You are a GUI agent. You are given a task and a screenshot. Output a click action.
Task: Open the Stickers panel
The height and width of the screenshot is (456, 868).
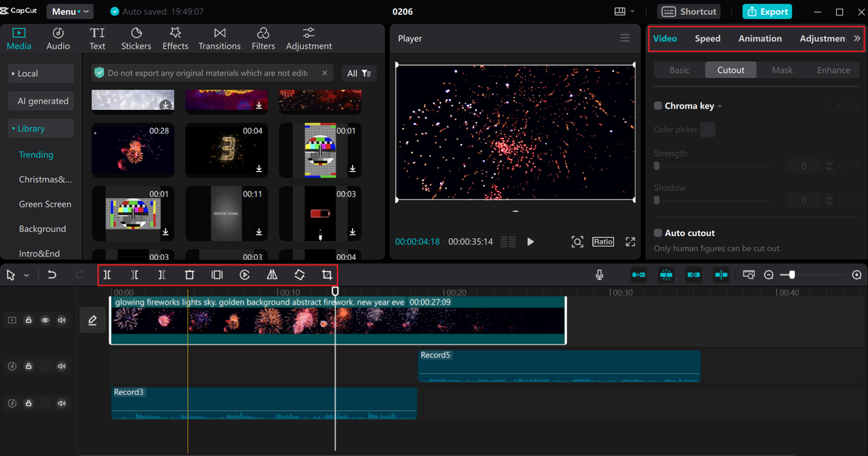click(136, 39)
